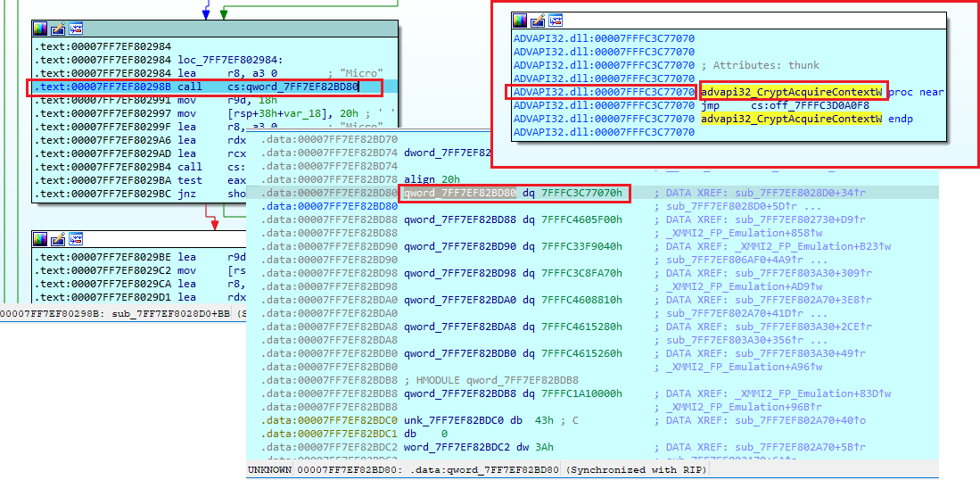Click qword_7FF7EF82BDA0 data label
The height and width of the screenshot is (480, 980).
click(x=460, y=300)
